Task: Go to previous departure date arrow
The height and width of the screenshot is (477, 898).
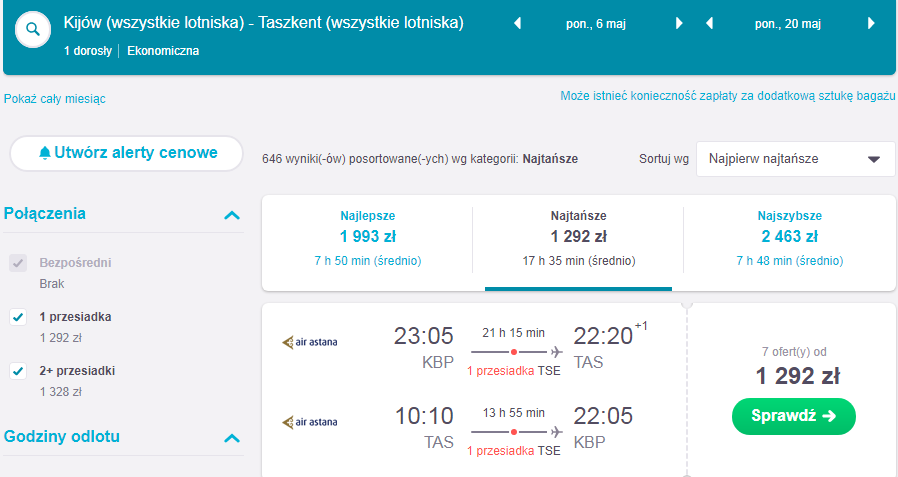Action: 518,23
